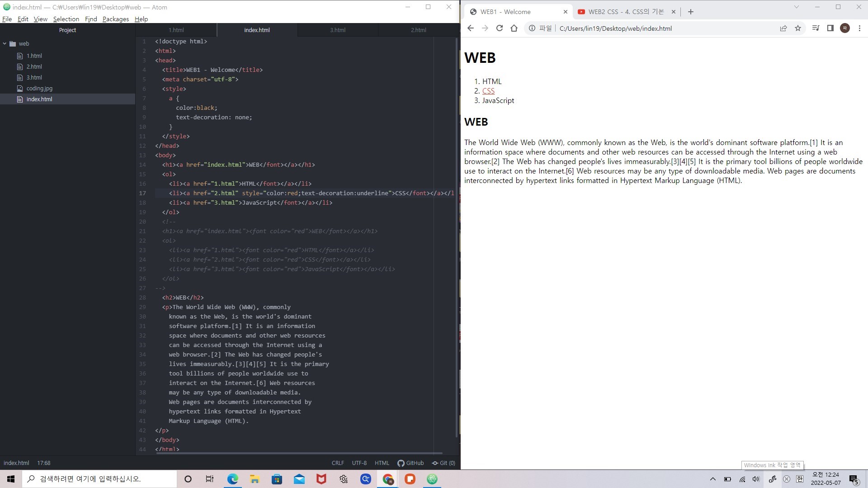Open Chrome three-dot menu
Viewport: 868px width, 488px height.
coord(859,28)
